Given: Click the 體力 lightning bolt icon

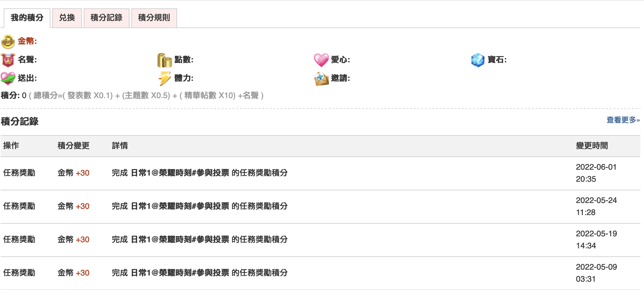Looking at the screenshot, I should [x=164, y=78].
